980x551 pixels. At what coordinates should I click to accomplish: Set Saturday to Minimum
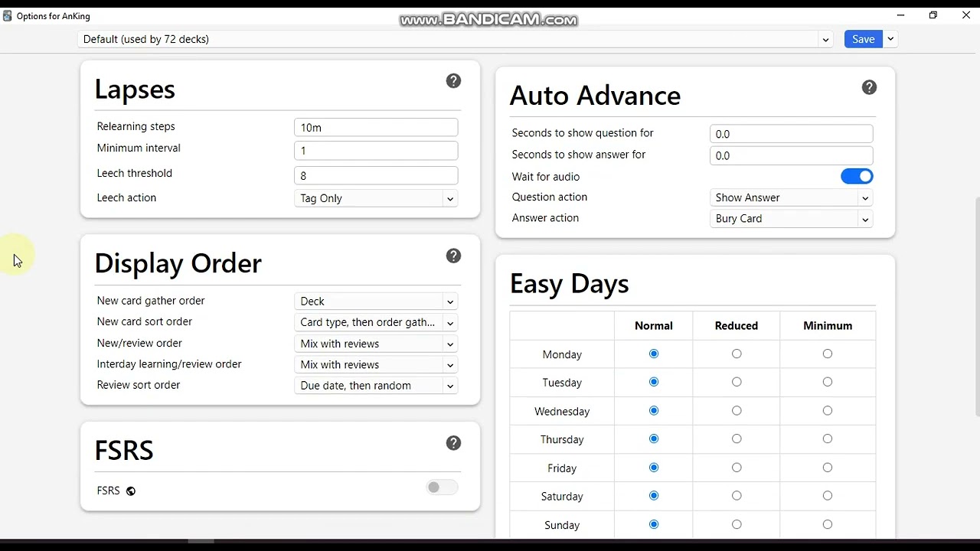[x=828, y=496]
